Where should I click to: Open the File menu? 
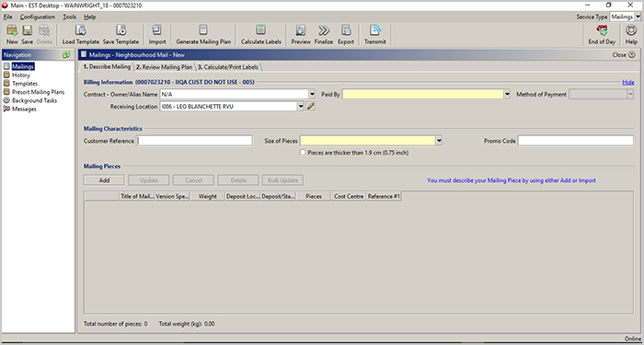click(7, 17)
